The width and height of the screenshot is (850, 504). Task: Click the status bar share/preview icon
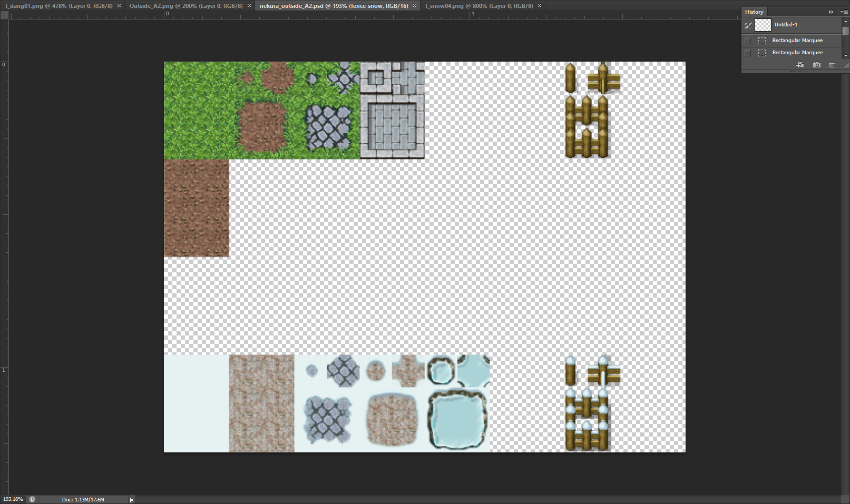tap(32, 499)
